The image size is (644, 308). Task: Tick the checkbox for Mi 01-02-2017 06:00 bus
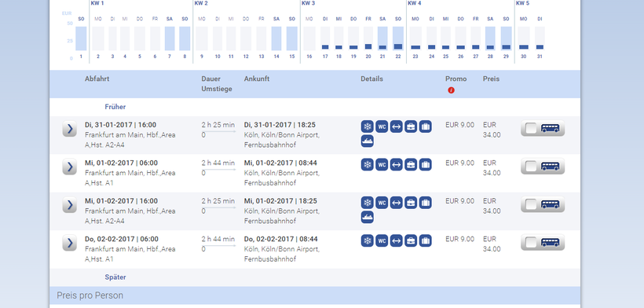tap(531, 167)
